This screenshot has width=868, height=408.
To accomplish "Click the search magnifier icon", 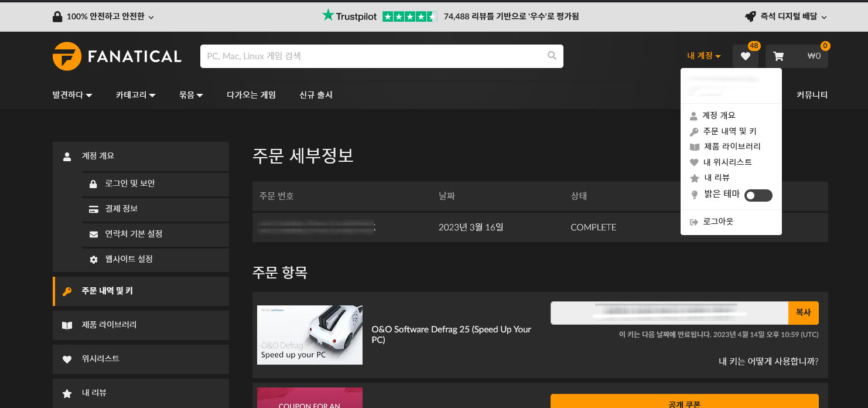I will pos(552,56).
